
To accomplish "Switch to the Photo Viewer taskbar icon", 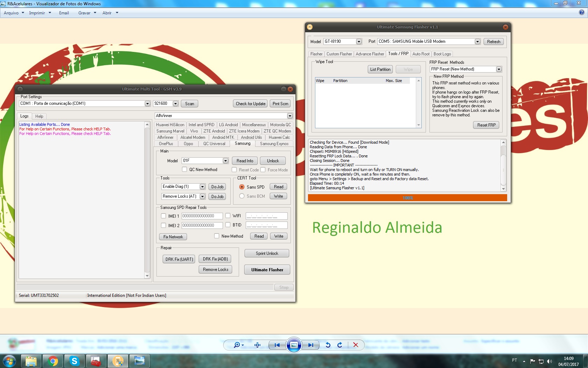I will coord(140,361).
